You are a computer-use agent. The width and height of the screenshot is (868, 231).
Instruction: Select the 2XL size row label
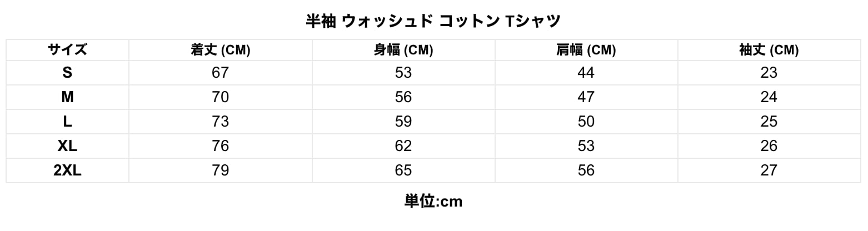tap(67, 170)
